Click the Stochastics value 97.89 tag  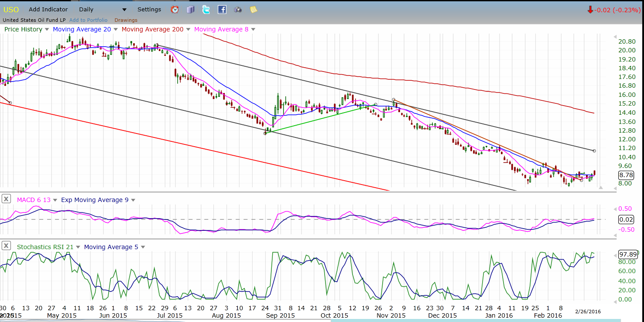(x=628, y=254)
